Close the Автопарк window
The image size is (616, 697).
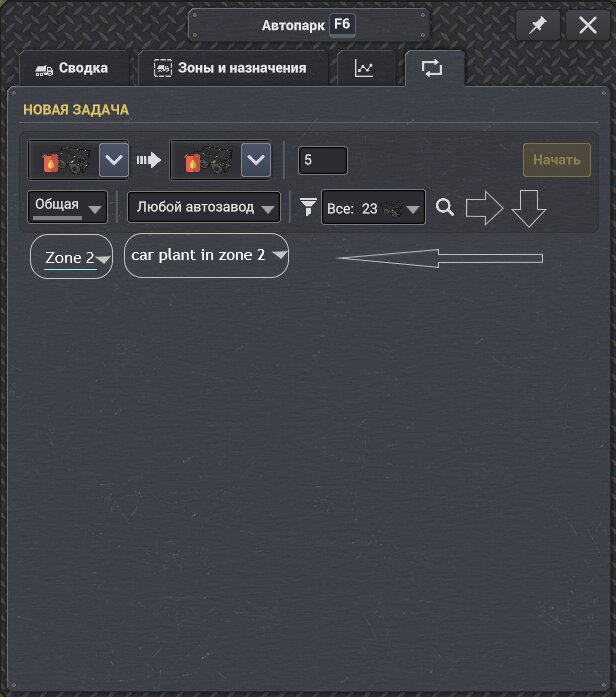(588, 25)
